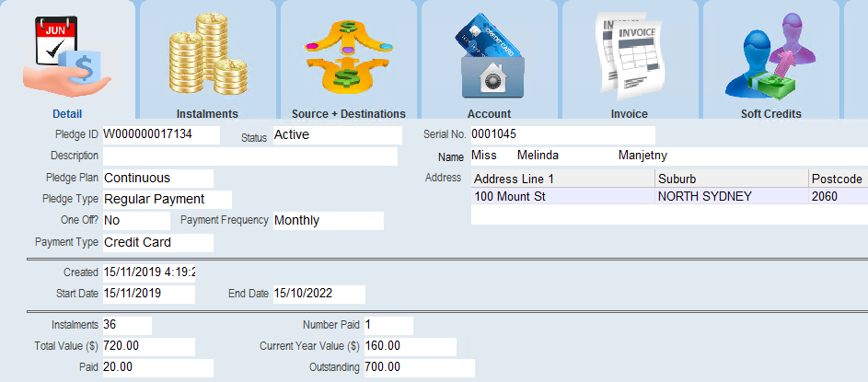The width and height of the screenshot is (868, 382).
Task: Click the Payment Frequency field showing Monthly
Action: (329, 220)
